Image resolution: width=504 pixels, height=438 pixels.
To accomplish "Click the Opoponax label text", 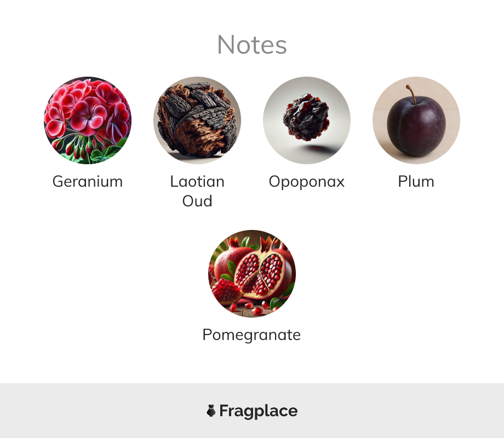I will (307, 182).
